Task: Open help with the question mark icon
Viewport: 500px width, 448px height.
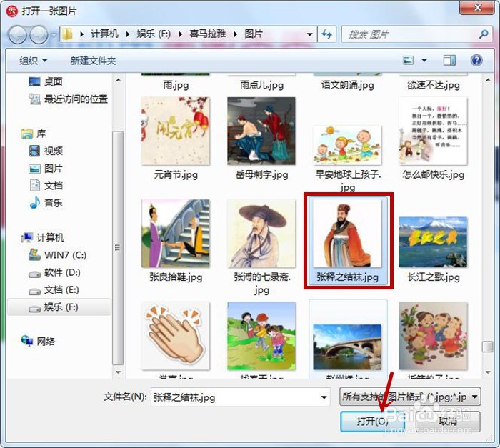Action: coord(476,60)
